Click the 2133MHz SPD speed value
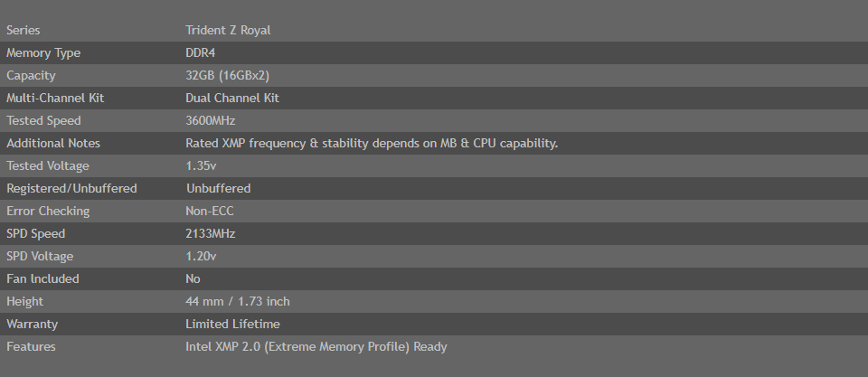The height and width of the screenshot is (377, 868). coord(210,233)
